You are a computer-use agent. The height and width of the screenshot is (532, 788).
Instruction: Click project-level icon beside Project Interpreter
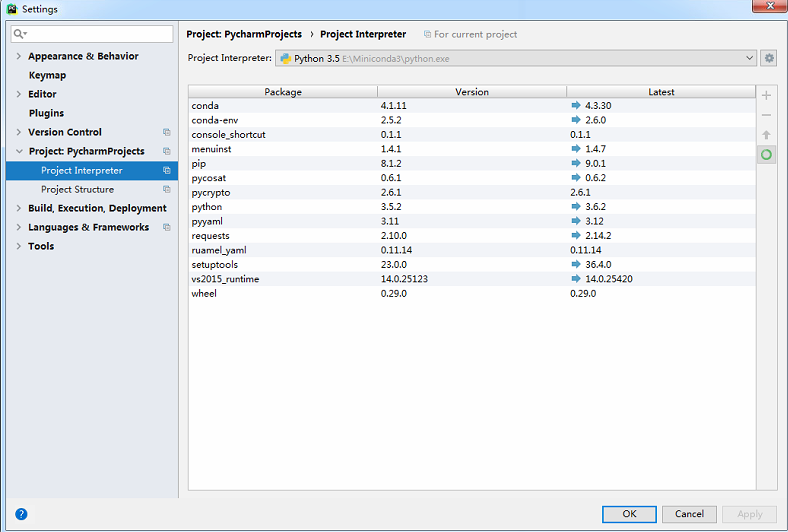[x=166, y=170]
